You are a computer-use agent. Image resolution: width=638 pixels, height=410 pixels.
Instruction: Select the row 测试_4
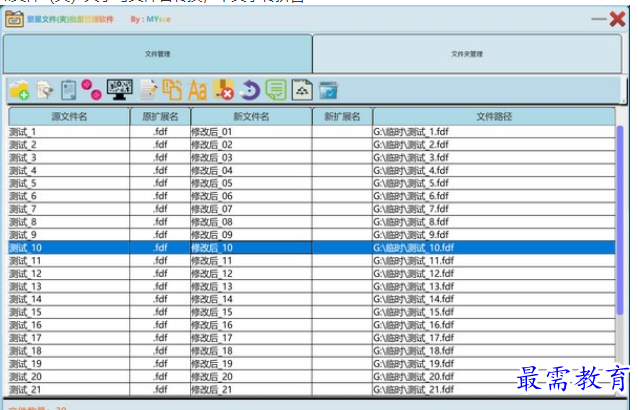(312, 170)
